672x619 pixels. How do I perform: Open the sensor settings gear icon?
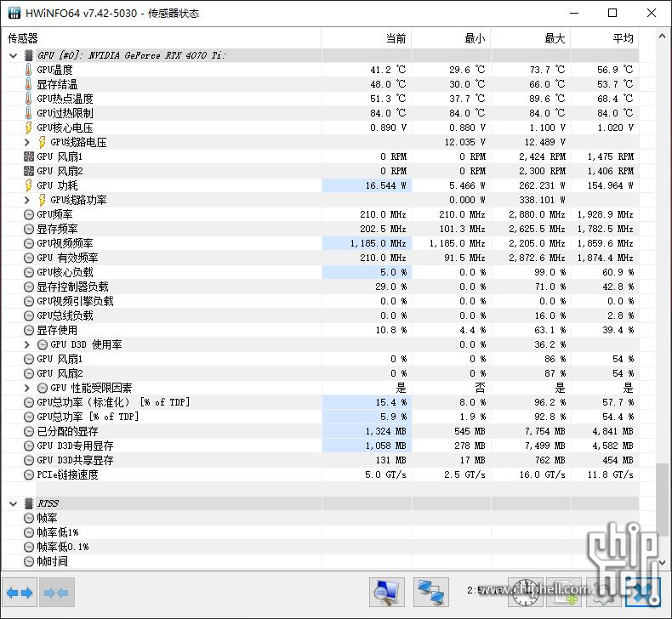pyautogui.click(x=603, y=593)
